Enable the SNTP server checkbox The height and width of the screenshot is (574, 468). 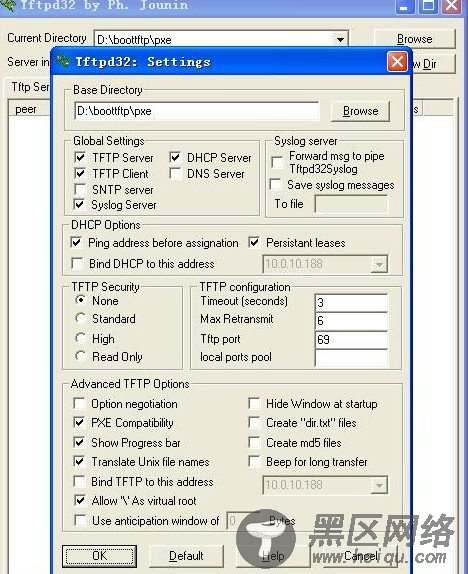[x=80, y=189]
